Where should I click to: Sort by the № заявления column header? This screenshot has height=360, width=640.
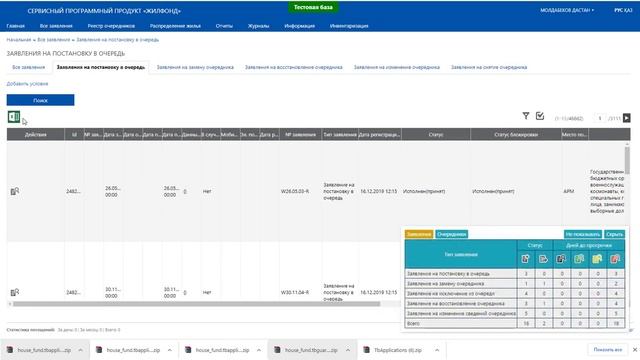[300, 134]
